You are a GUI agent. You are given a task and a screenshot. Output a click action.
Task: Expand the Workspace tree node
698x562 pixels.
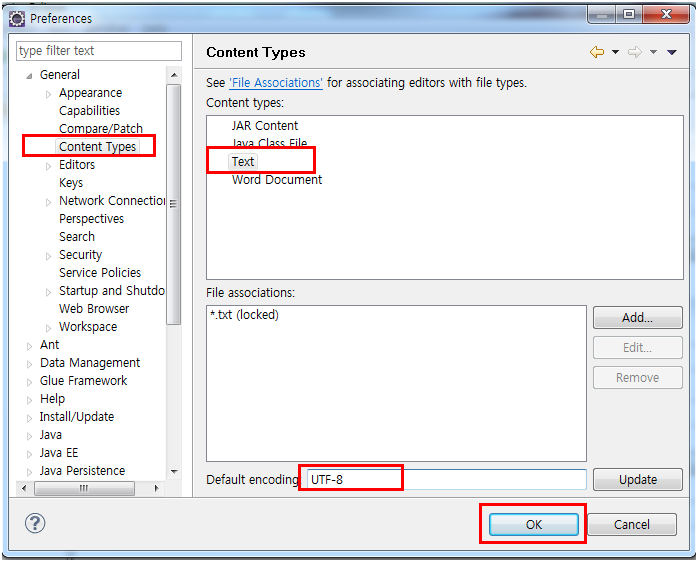click(48, 327)
